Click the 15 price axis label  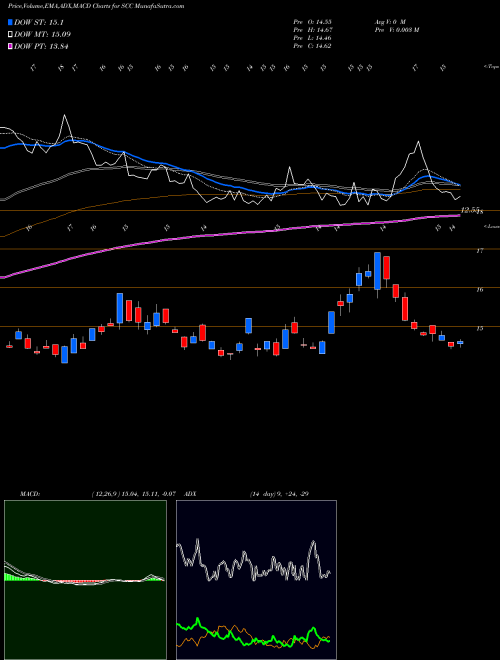click(479, 328)
